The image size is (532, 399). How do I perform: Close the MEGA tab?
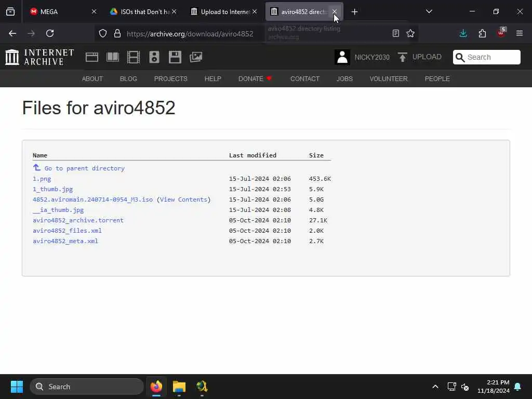[94, 11]
